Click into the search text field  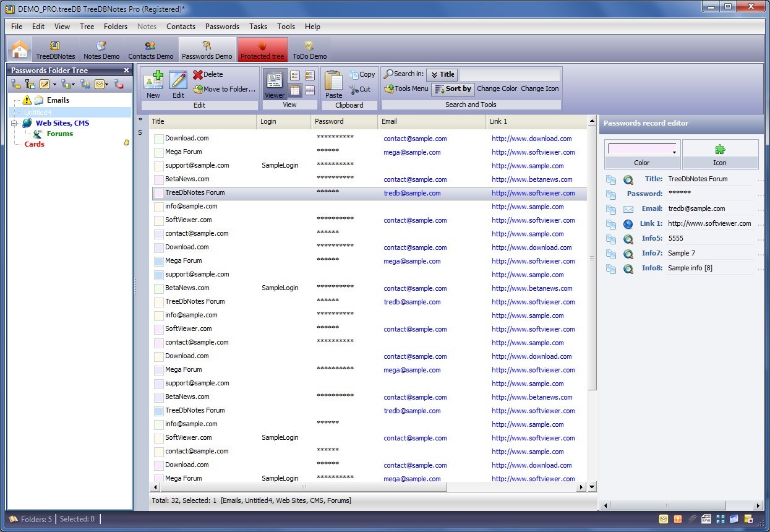coord(509,75)
